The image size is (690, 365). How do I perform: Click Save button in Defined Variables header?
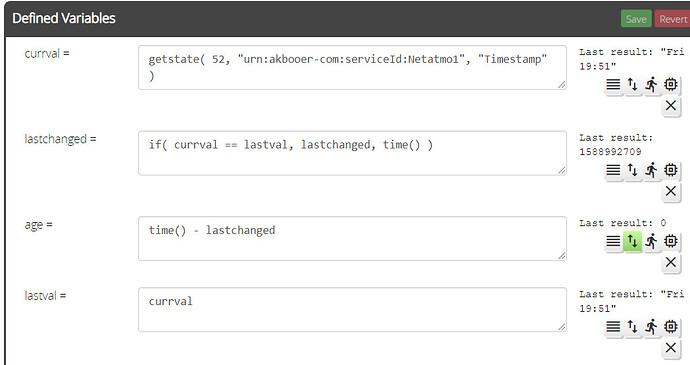[636, 19]
